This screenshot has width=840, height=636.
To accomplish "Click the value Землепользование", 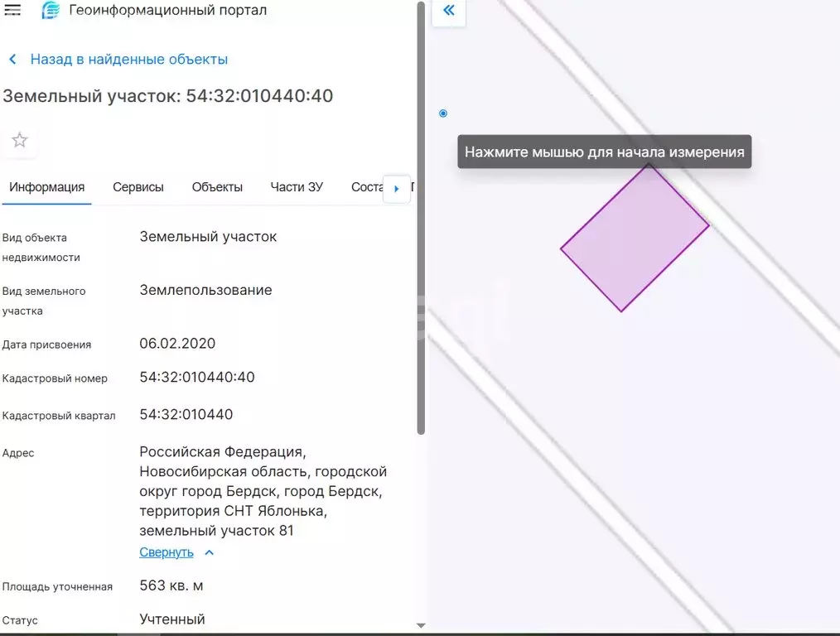I will coord(205,290).
